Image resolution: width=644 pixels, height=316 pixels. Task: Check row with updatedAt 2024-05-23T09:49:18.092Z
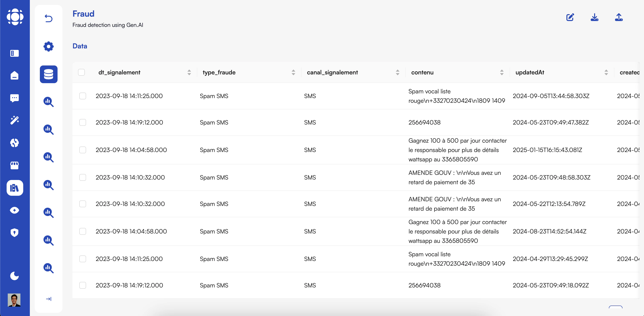point(83,286)
